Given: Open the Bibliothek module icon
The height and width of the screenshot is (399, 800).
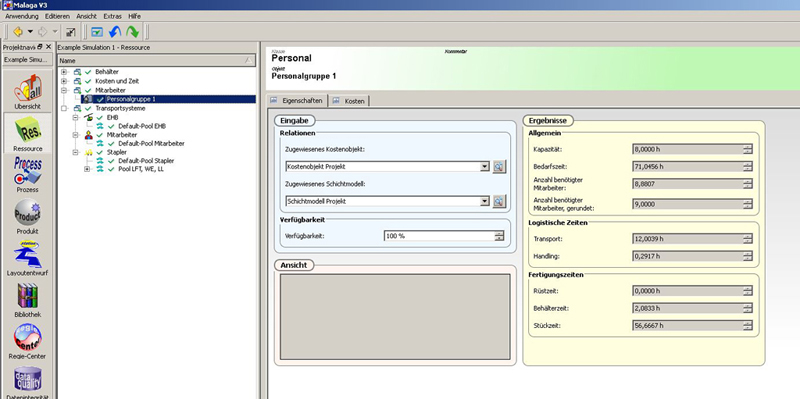Looking at the screenshot, I should [x=28, y=296].
